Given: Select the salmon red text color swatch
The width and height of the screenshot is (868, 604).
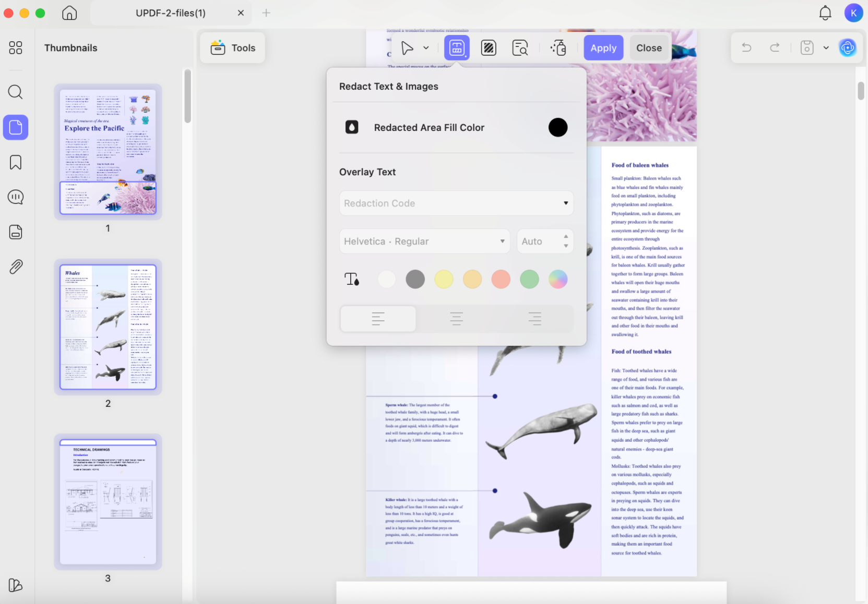Looking at the screenshot, I should [x=501, y=280].
